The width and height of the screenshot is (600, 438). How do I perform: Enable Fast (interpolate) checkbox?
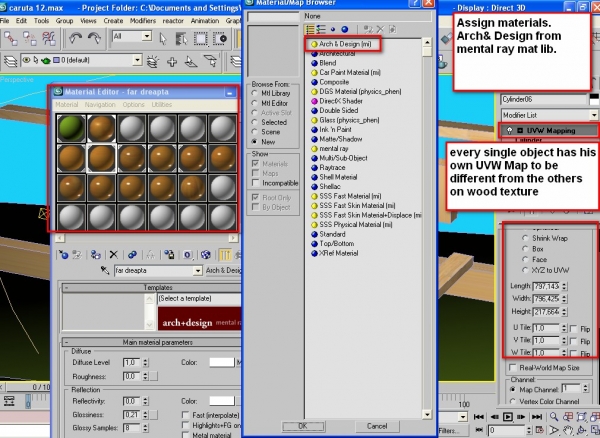(x=186, y=415)
